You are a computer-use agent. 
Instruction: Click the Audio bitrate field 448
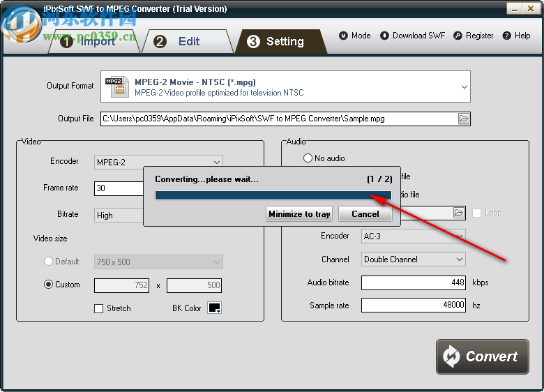(413, 282)
